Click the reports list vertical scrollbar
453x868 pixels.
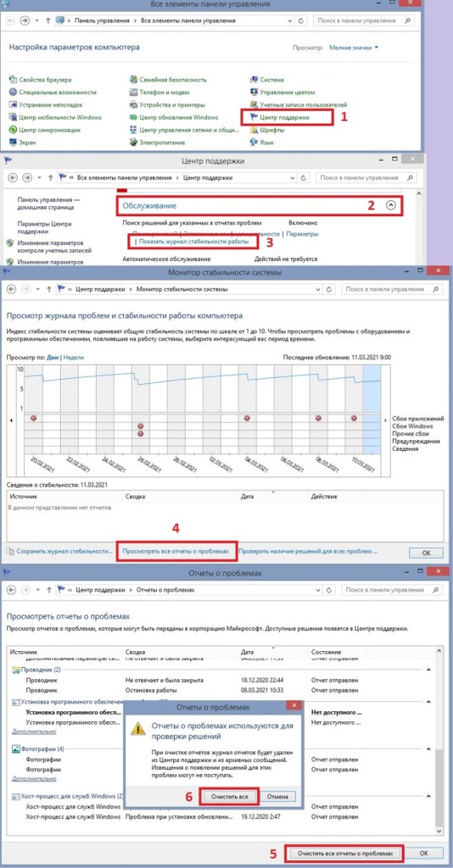(439, 741)
